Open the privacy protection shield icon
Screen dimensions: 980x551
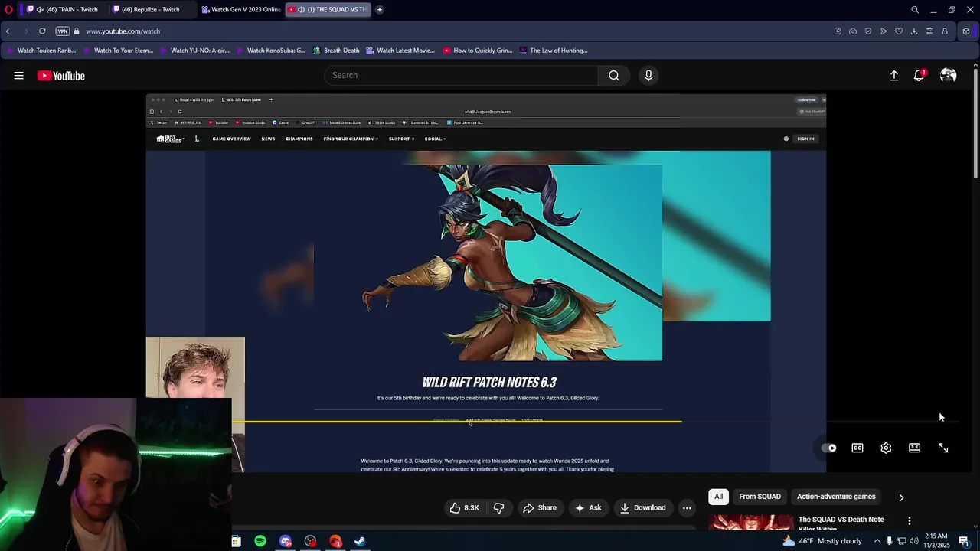[868, 31]
